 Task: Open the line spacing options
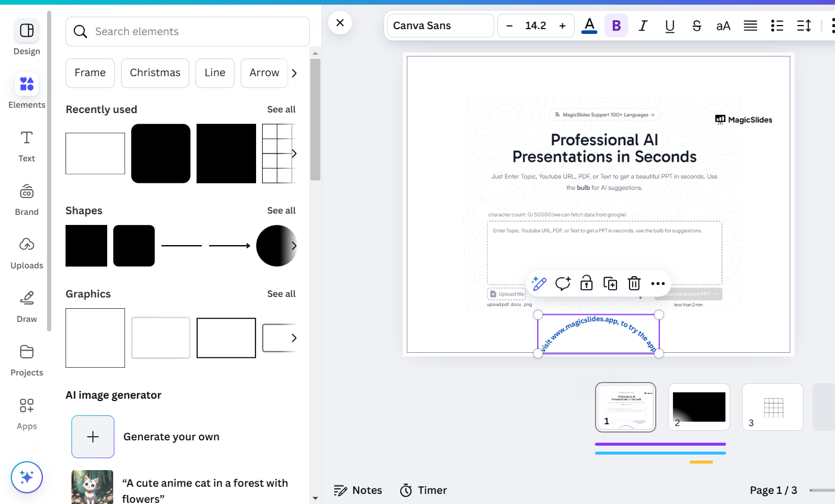[x=804, y=26]
